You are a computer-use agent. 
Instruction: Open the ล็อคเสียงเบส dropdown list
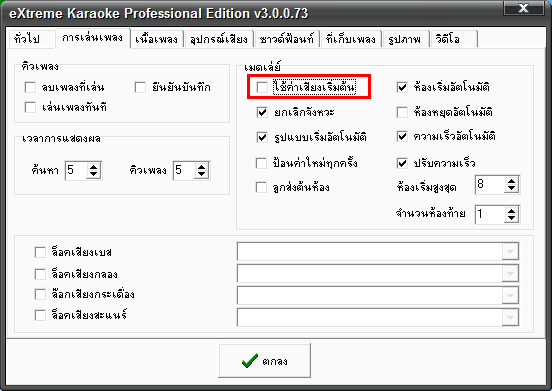(x=510, y=252)
